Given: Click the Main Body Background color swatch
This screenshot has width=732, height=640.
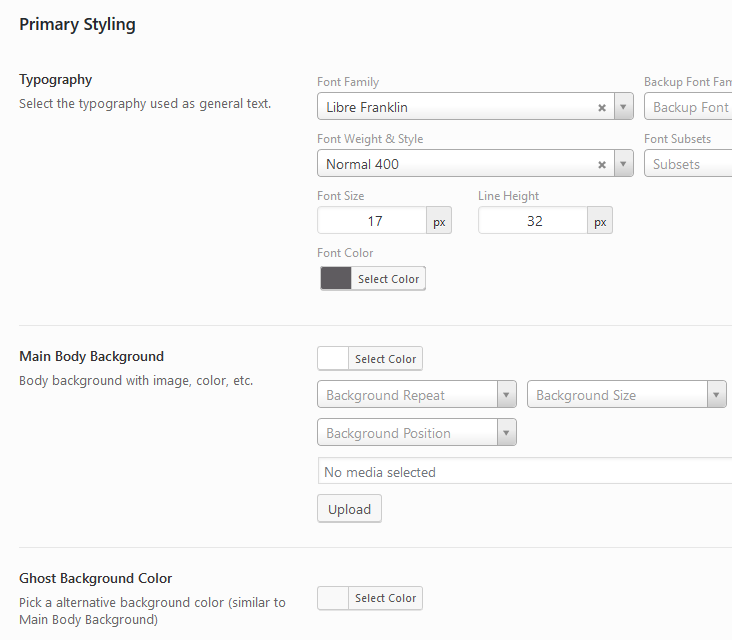Looking at the screenshot, I should pyautogui.click(x=333, y=359).
